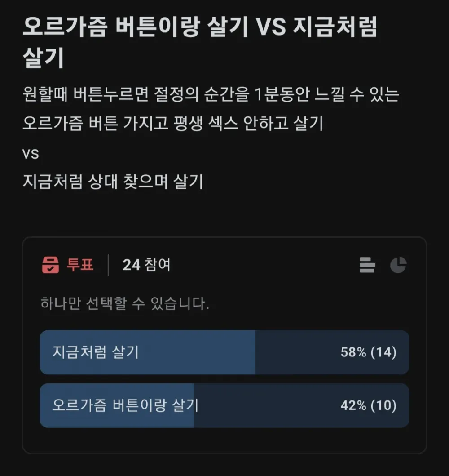Image resolution: width=449 pixels, height=476 pixels.
Task: Click the empty area below the poll options
Action: click(x=224, y=440)
